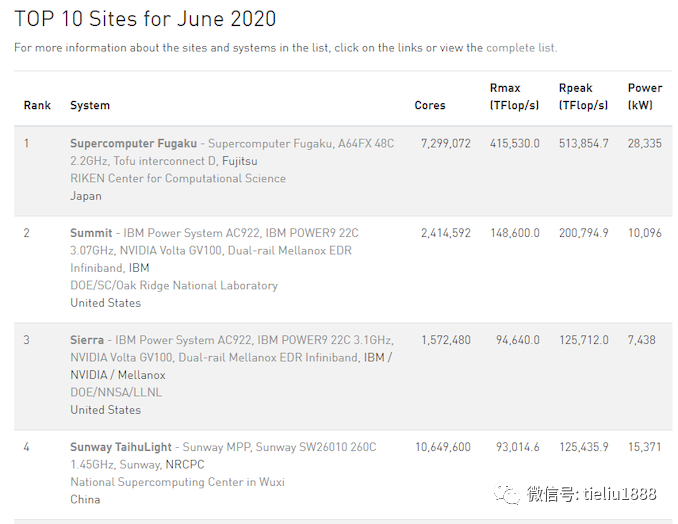Viewport: 678px width, 524px height.
Task: Click the Fujitsu vendor link
Action: [x=239, y=161]
